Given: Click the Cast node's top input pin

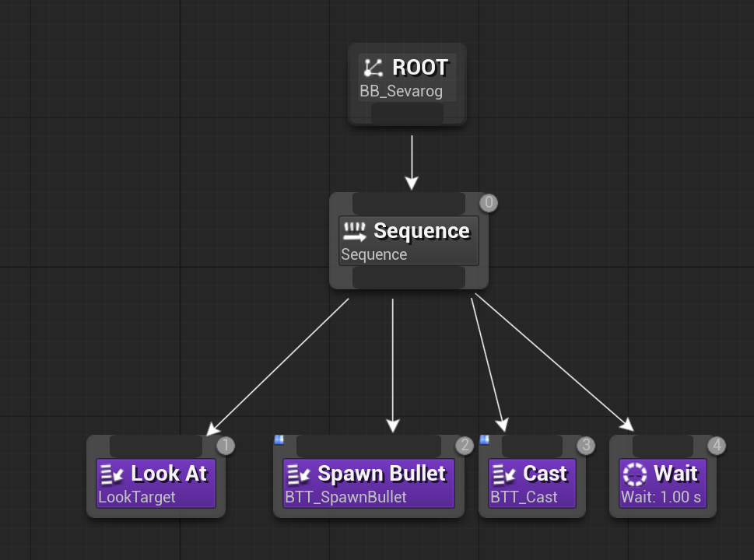Looking at the screenshot, I should point(532,446).
